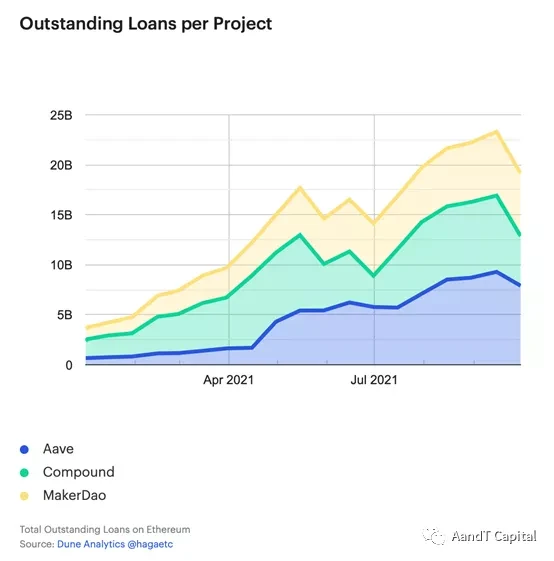Image resolution: width=554 pixels, height=561 pixels.
Task: Click the Dune Analytics @hagaetc source link
Action: 115,544
